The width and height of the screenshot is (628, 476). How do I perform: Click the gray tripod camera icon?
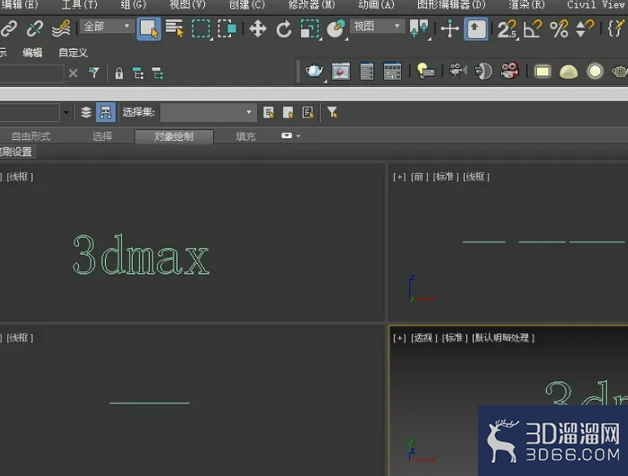coord(458,72)
